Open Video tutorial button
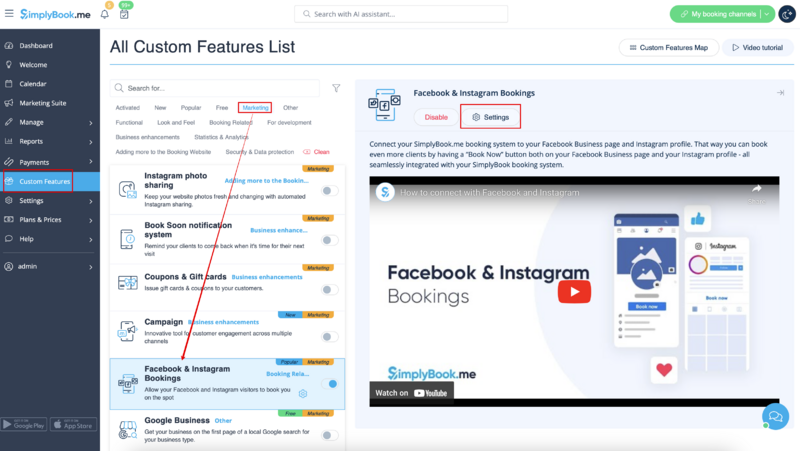800x451 pixels. (758, 47)
